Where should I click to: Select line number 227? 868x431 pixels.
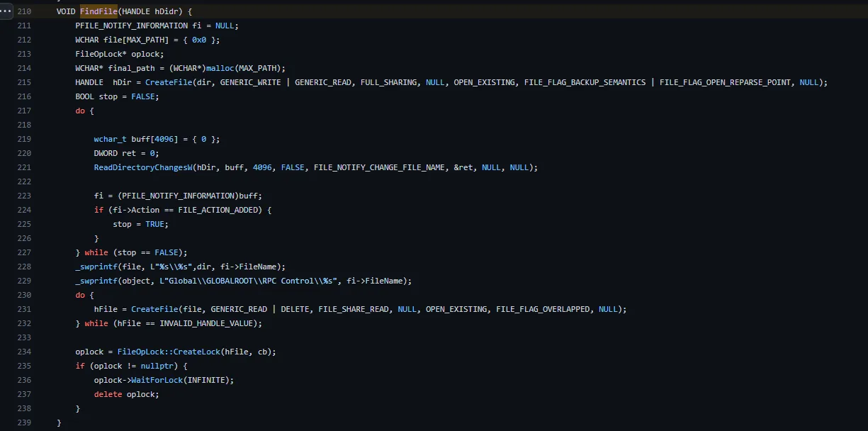click(23, 252)
